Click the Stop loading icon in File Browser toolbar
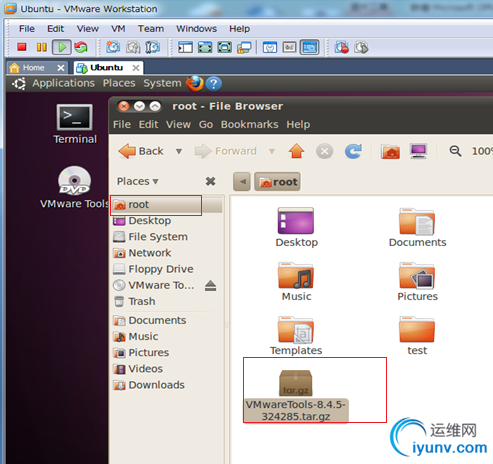 325,151
